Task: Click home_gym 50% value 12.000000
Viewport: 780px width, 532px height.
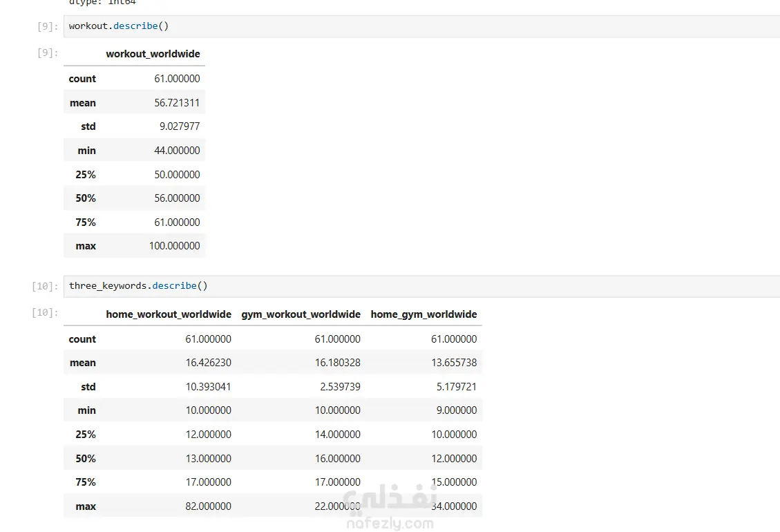Action: (454, 458)
